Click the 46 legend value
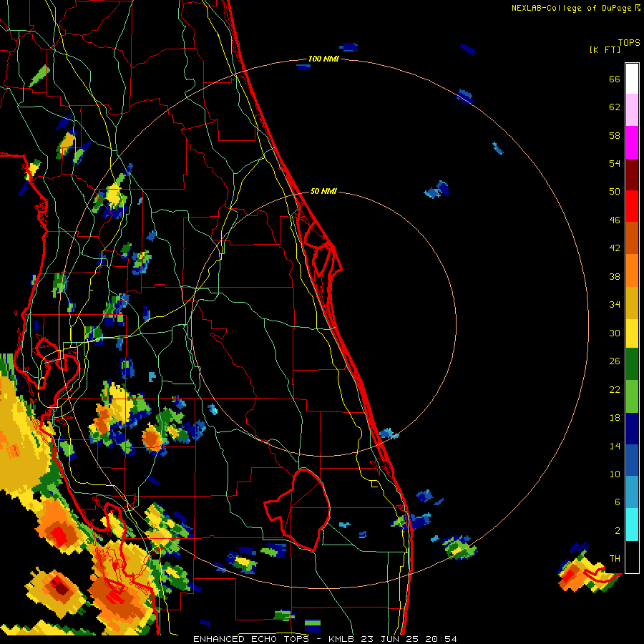The image size is (644, 644). point(615,220)
